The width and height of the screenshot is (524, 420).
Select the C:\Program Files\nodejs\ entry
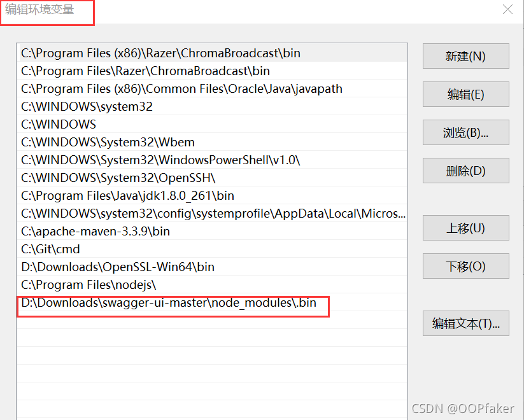coord(212,284)
